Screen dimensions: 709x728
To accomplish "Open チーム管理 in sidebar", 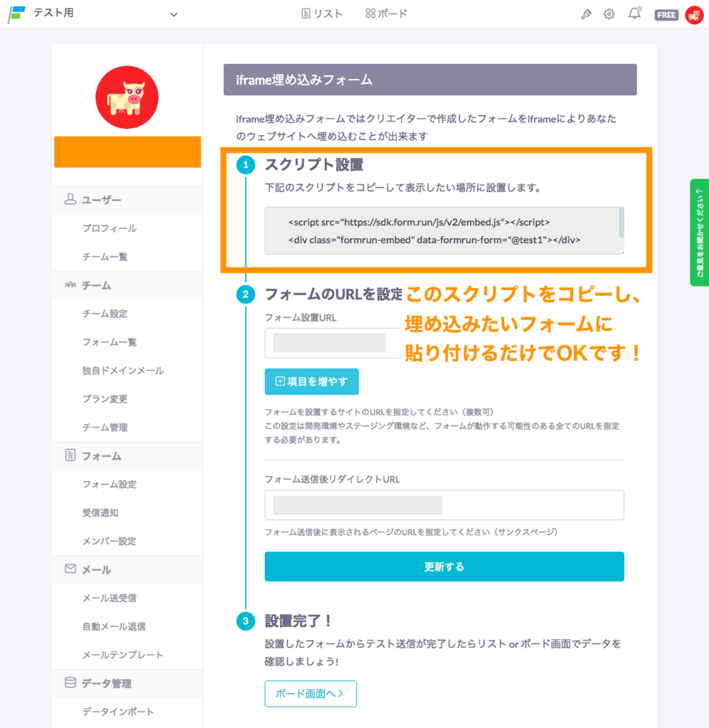I will pyautogui.click(x=105, y=427).
